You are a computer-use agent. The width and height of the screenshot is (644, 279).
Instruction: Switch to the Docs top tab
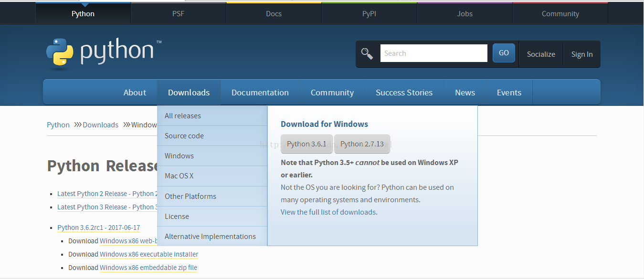tap(274, 14)
